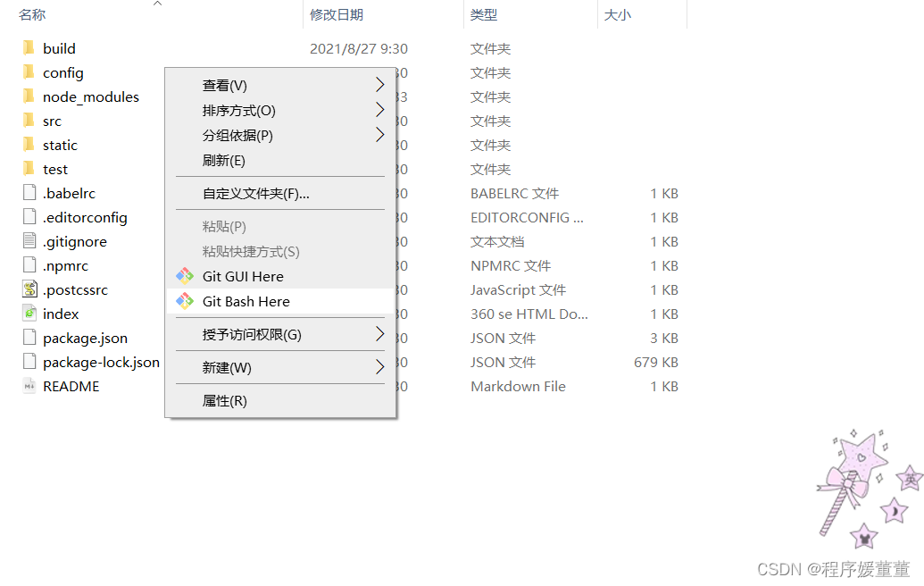Click the .postcssrc JavaScript file icon
The width and height of the screenshot is (924, 586).
pos(29,289)
